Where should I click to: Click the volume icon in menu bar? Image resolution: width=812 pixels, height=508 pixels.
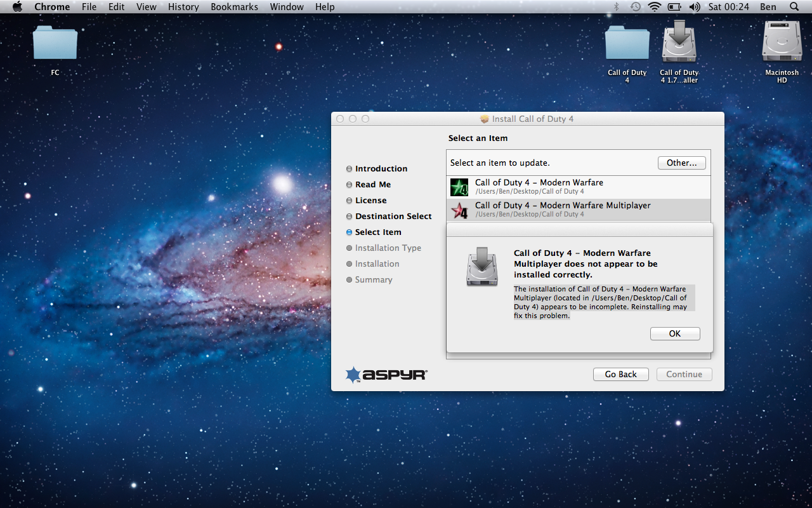coord(695,7)
